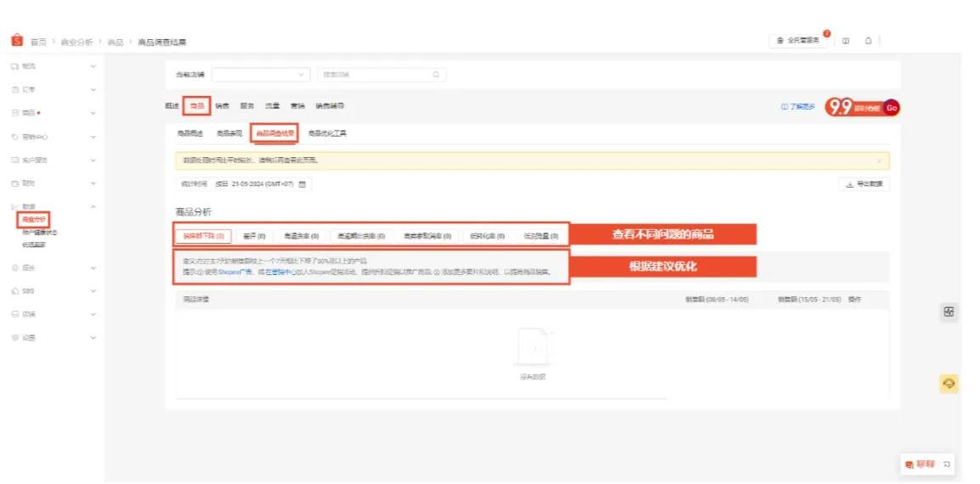Switch to the 销售 top tab
The width and height of the screenshot is (980, 484).
pos(222,106)
